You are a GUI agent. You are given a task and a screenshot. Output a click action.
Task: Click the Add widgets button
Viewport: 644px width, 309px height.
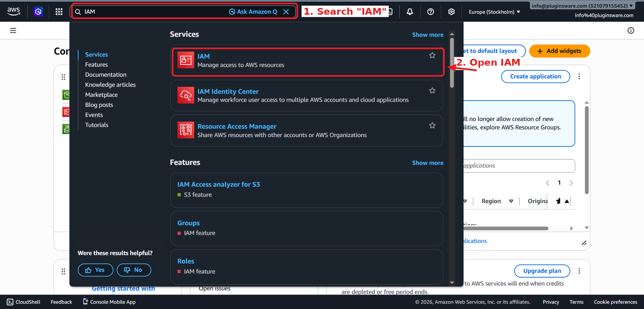pyautogui.click(x=559, y=51)
